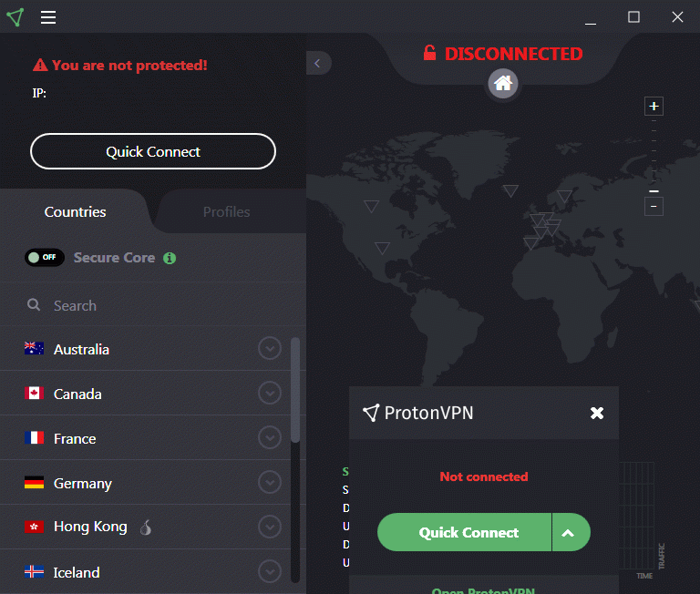Click Tor onion icon next to Hong Kong

click(146, 527)
